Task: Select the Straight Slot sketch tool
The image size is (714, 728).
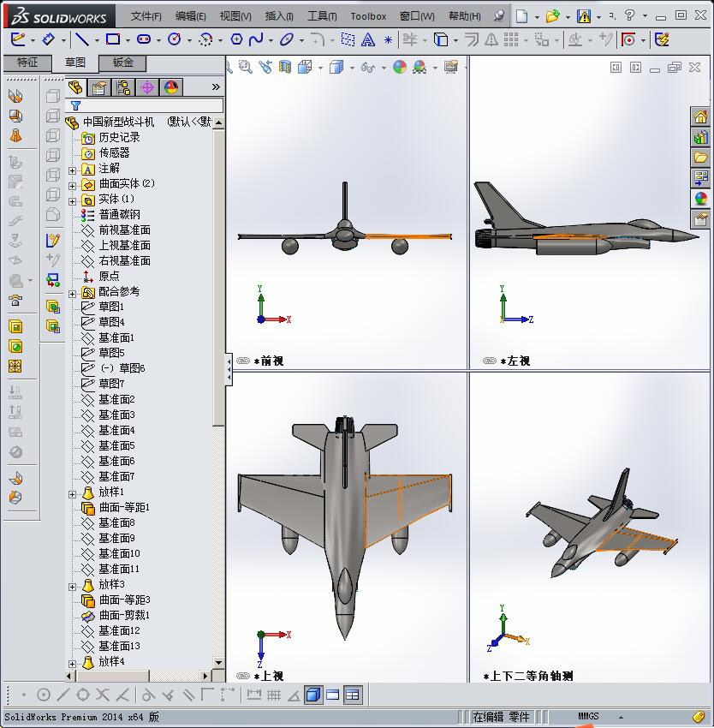Action: click(x=144, y=40)
